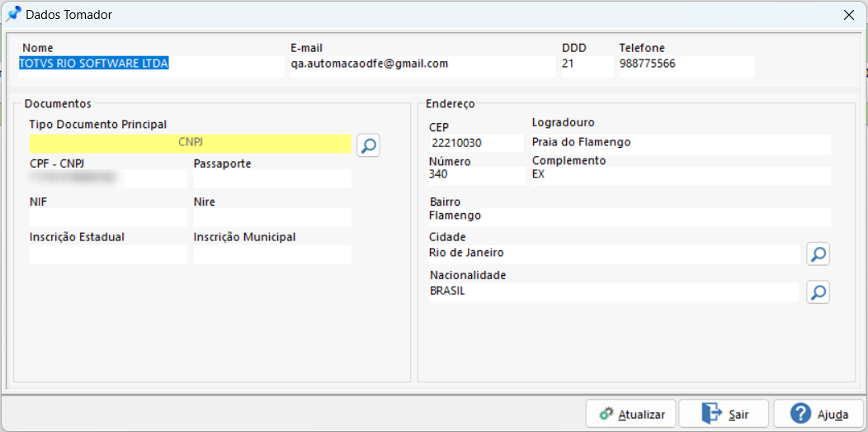
Task: Click the Bairro field showing Flamengo
Action: (630, 217)
